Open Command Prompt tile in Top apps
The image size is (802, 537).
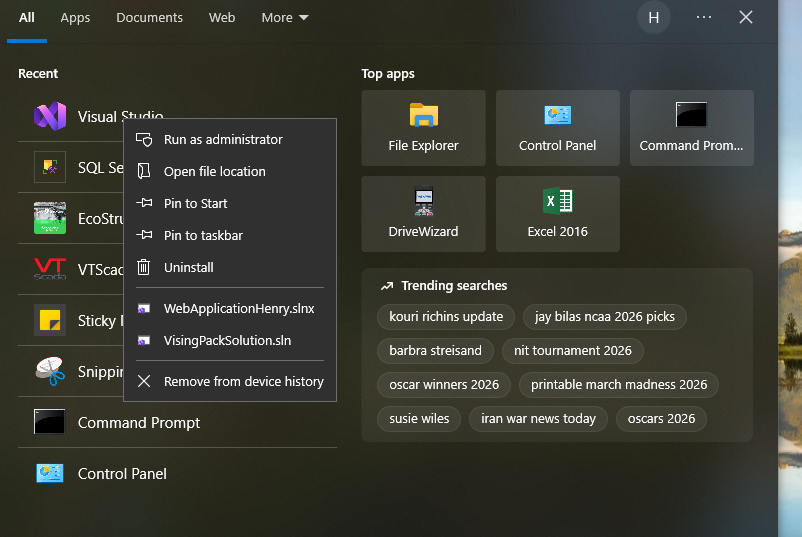[691, 127]
